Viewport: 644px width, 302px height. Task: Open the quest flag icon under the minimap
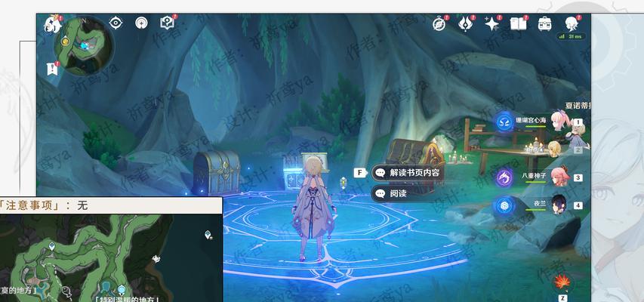click(52, 69)
